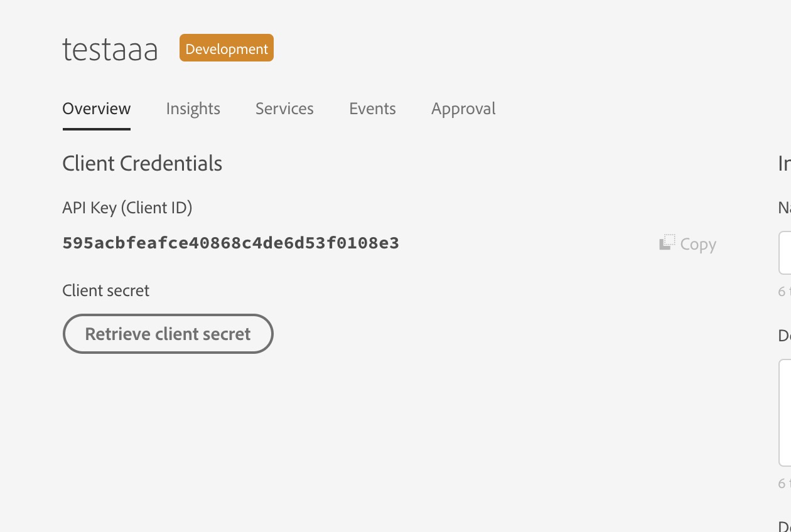The image size is (791, 532).
Task: Click the cut-off label above description area
Action: (784, 336)
